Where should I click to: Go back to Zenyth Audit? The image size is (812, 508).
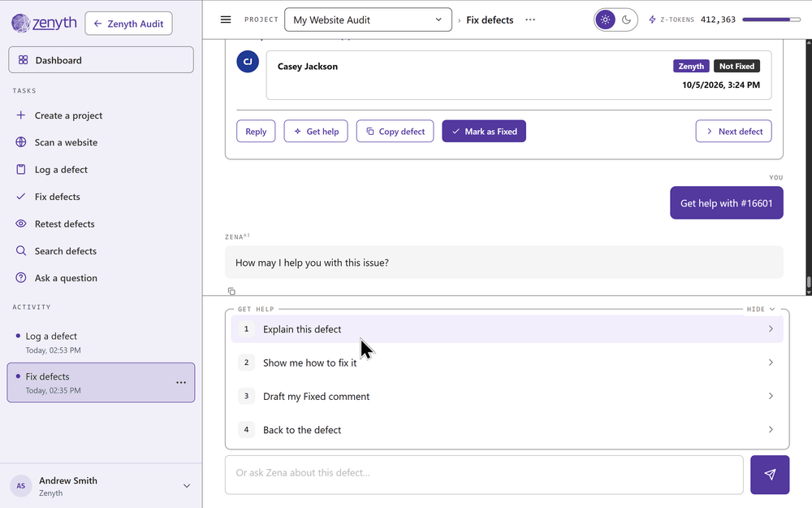pyautogui.click(x=128, y=24)
